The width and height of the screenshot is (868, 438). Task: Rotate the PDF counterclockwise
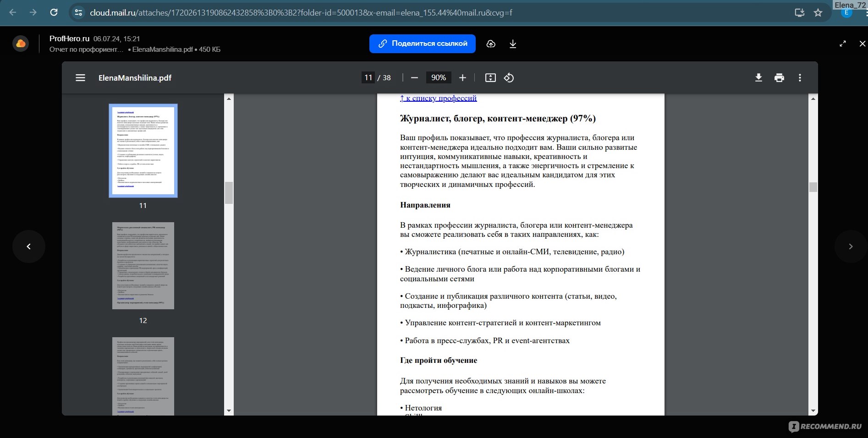pyautogui.click(x=509, y=78)
